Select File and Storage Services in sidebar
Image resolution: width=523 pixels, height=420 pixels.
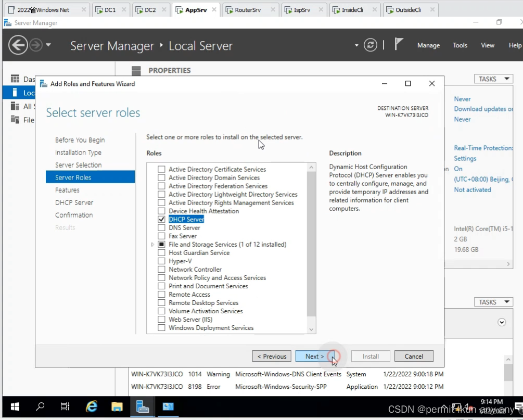click(23, 120)
